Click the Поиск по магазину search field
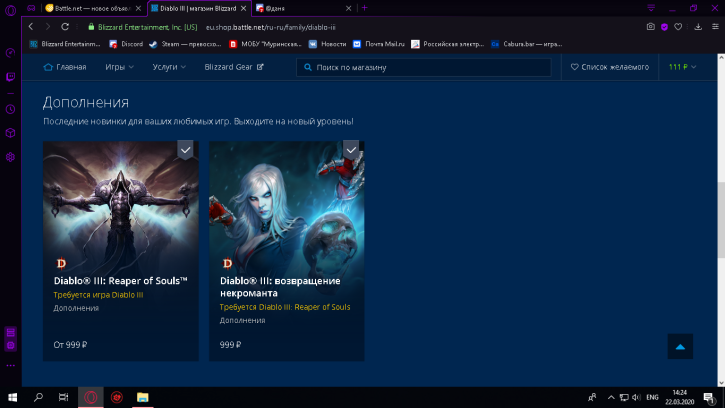Image resolution: width=725 pixels, height=408 pixels. 424,67
